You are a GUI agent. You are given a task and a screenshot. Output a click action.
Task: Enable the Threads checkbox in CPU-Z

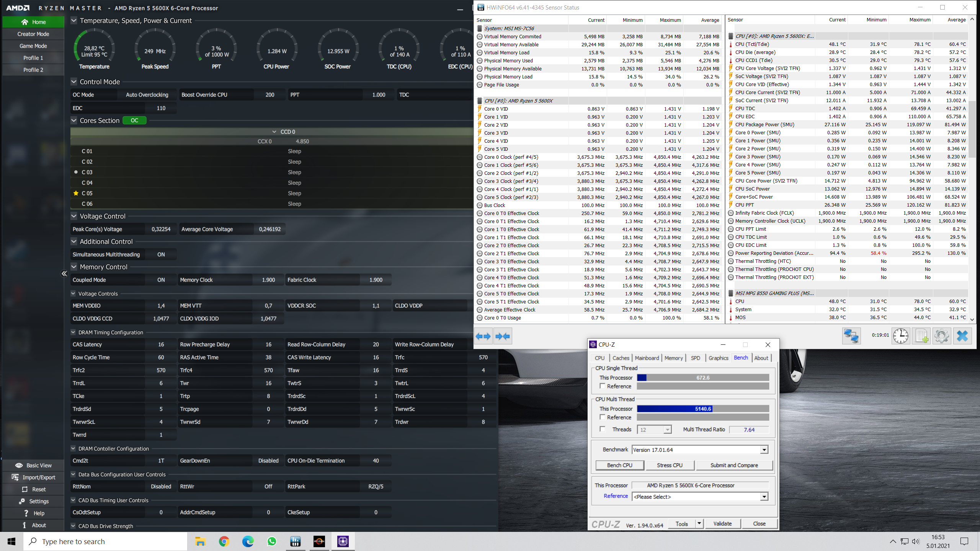click(603, 429)
